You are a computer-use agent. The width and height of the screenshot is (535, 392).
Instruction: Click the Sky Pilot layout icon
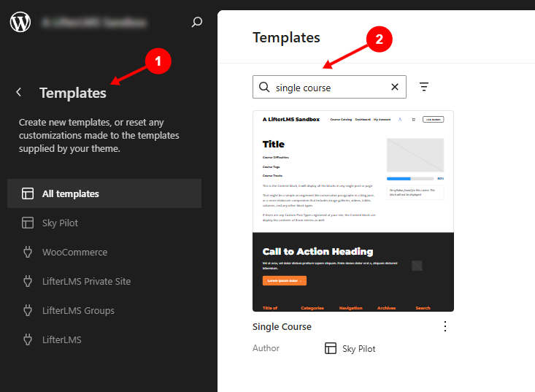(x=28, y=223)
